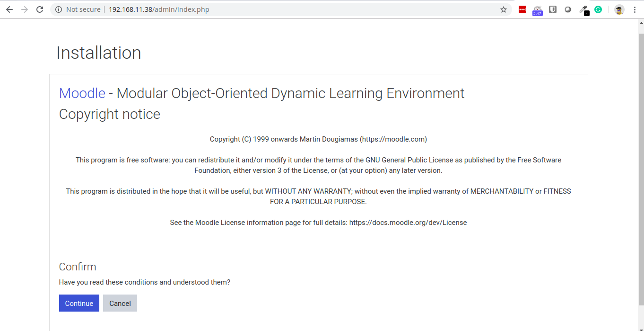644x331 pixels.
Task: Reload the installation page
Action: tap(40, 9)
